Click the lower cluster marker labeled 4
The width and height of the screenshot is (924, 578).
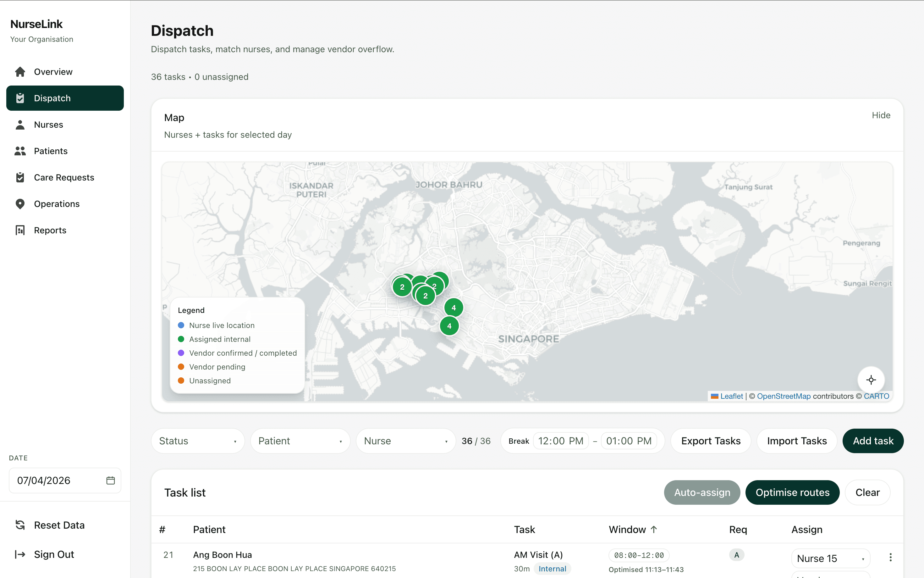coord(449,326)
